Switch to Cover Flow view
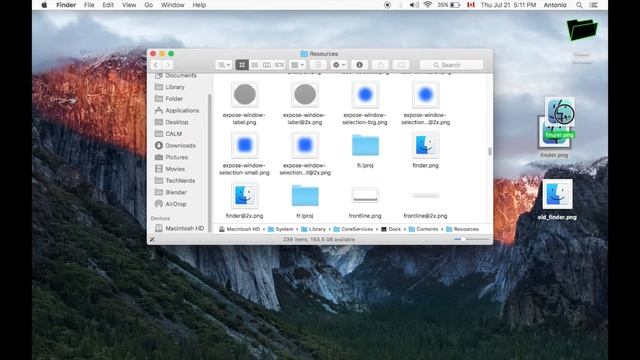Screen dimensions: 640x360 pos(279,65)
